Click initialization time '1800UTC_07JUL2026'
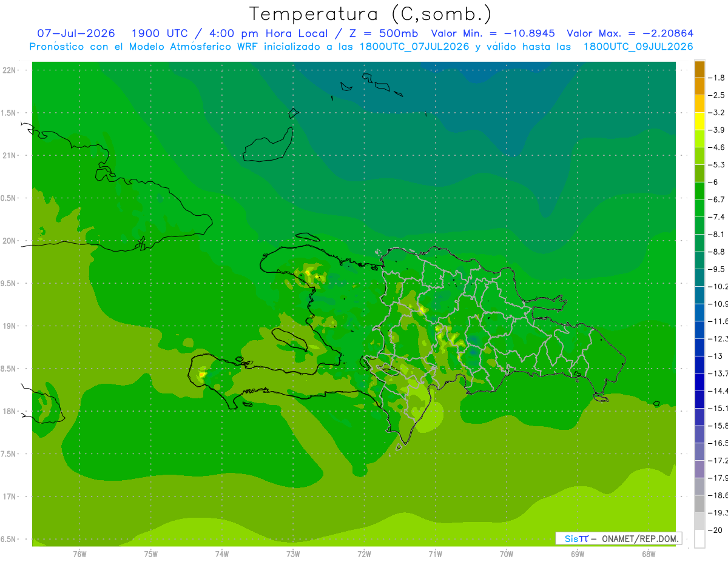Screen dimensions: 728x562 click(414, 47)
